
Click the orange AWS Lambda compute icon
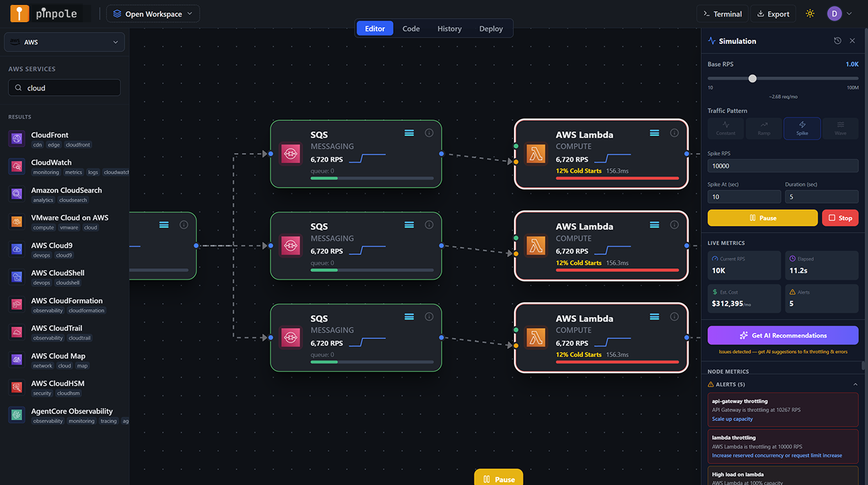[x=536, y=153]
